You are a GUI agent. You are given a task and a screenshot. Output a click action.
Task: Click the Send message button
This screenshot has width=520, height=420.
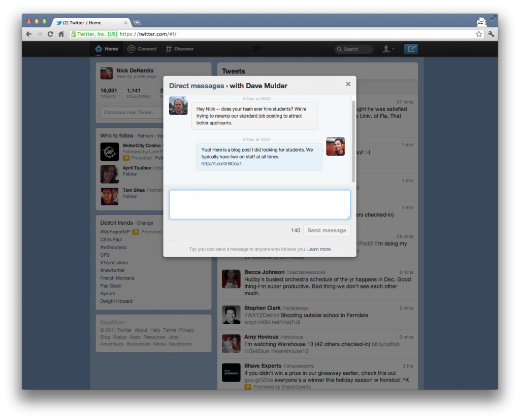click(x=327, y=230)
